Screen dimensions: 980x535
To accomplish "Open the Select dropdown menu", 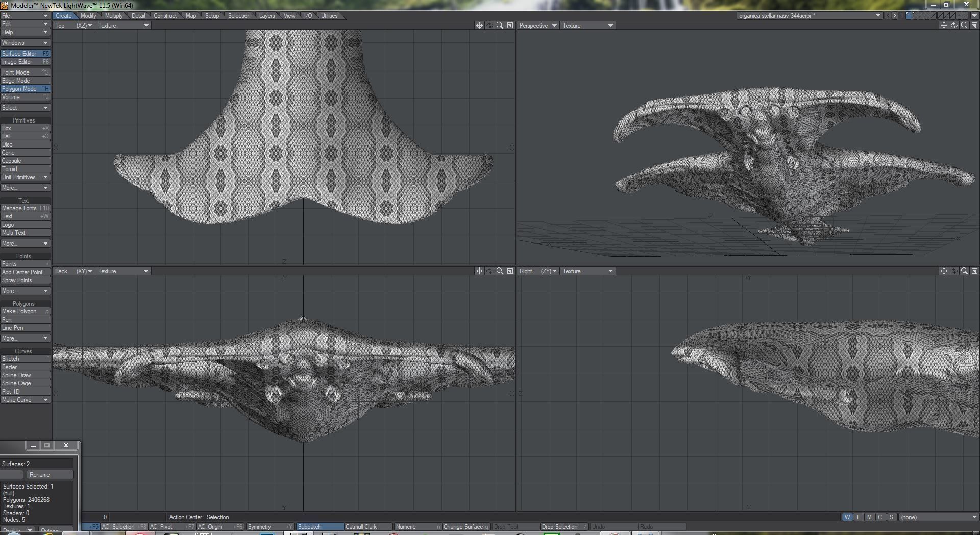I will tap(25, 108).
